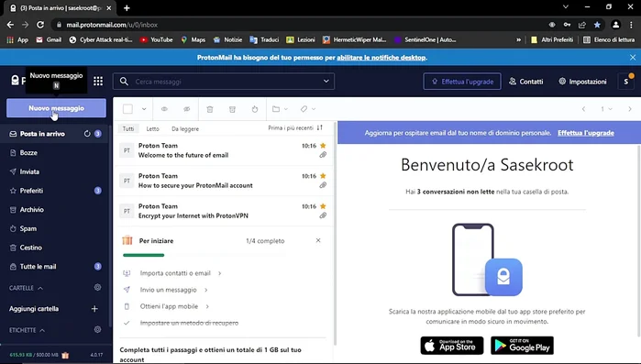Click abilitare le notifiche desktop link
This screenshot has width=641, height=364.
[381, 58]
